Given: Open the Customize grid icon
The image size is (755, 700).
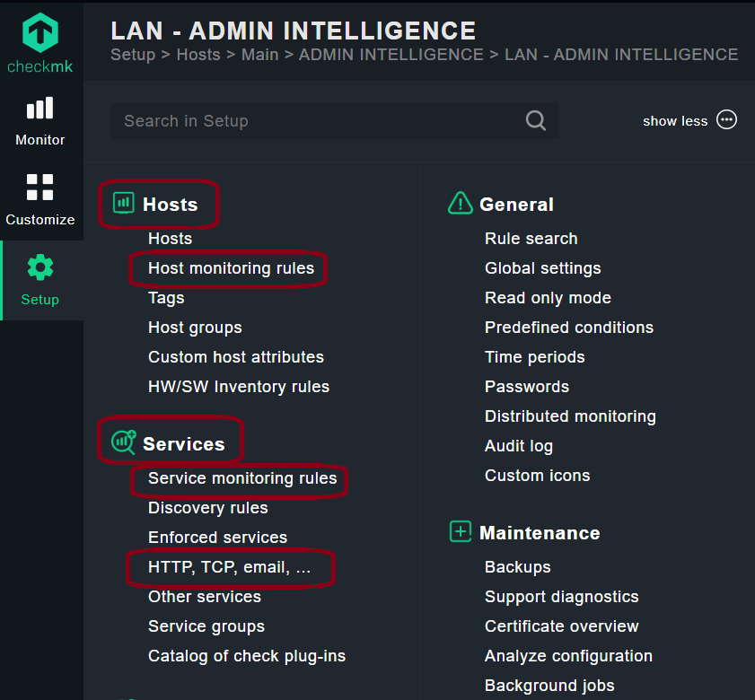Looking at the screenshot, I should tap(40, 187).
